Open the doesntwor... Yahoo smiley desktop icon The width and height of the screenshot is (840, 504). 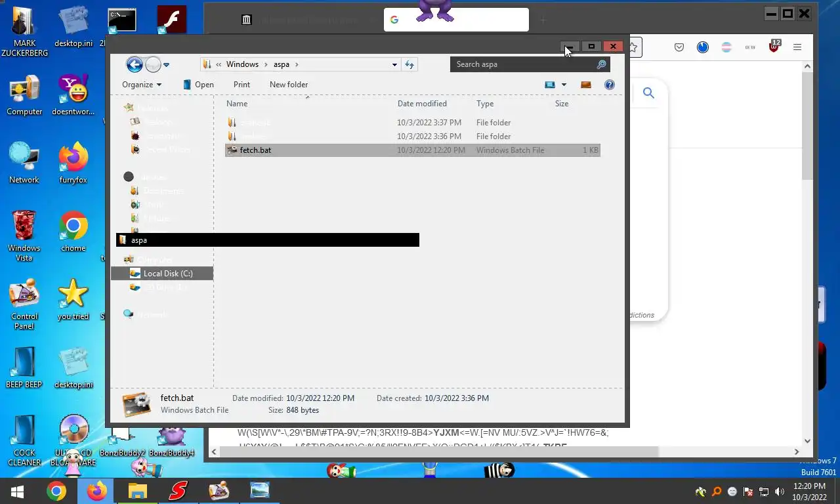coord(73,94)
